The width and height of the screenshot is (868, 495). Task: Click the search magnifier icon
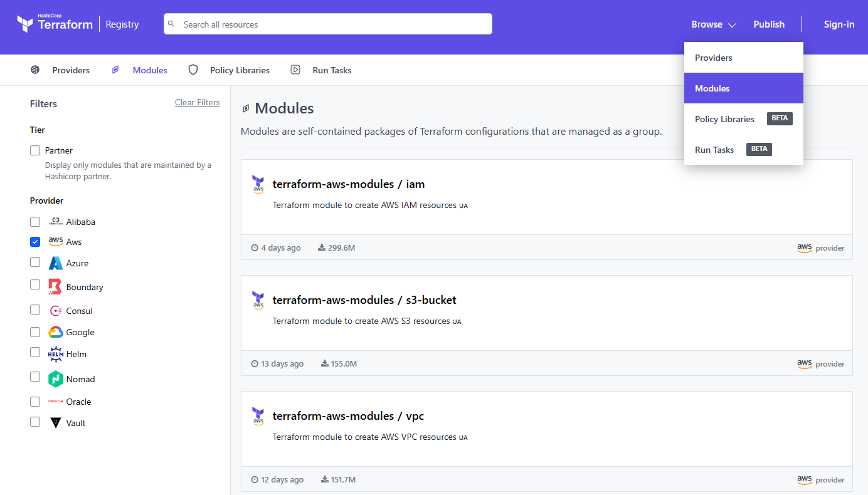pyautogui.click(x=171, y=24)
